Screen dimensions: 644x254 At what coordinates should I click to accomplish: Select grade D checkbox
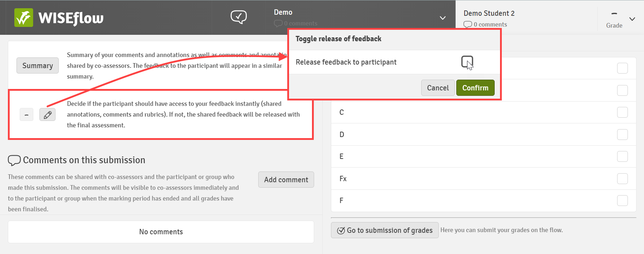tap(623, 135)
